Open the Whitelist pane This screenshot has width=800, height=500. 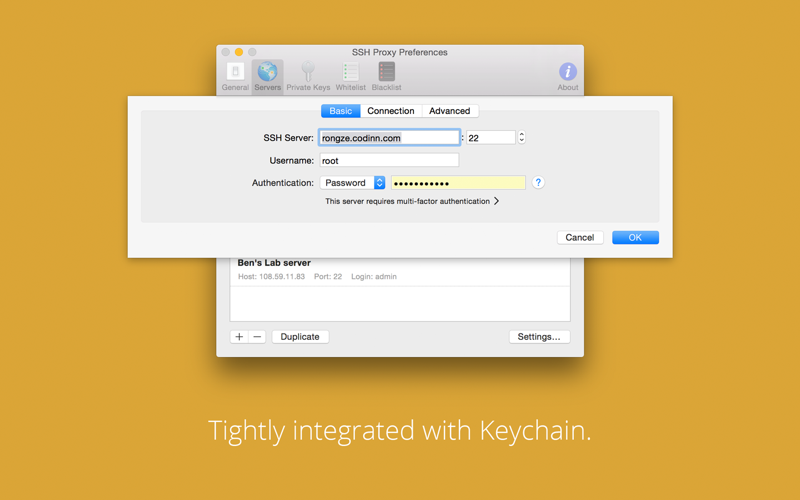[351, 77]
